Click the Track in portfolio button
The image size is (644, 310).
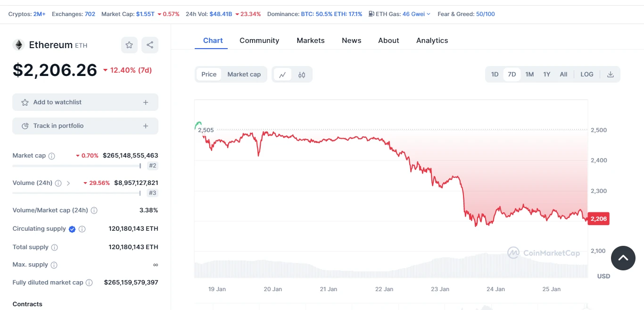85,126
